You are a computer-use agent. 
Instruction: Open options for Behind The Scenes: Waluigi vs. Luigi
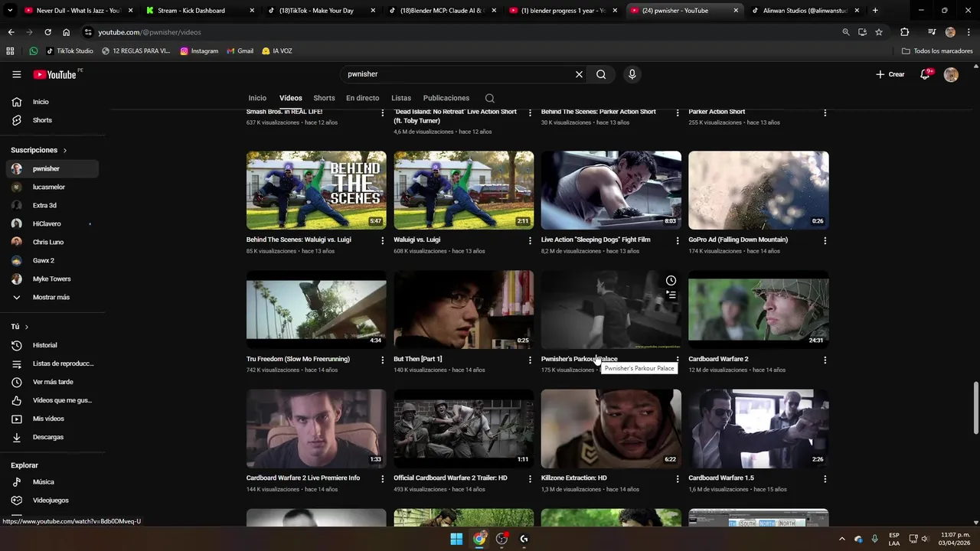point(382,240)
